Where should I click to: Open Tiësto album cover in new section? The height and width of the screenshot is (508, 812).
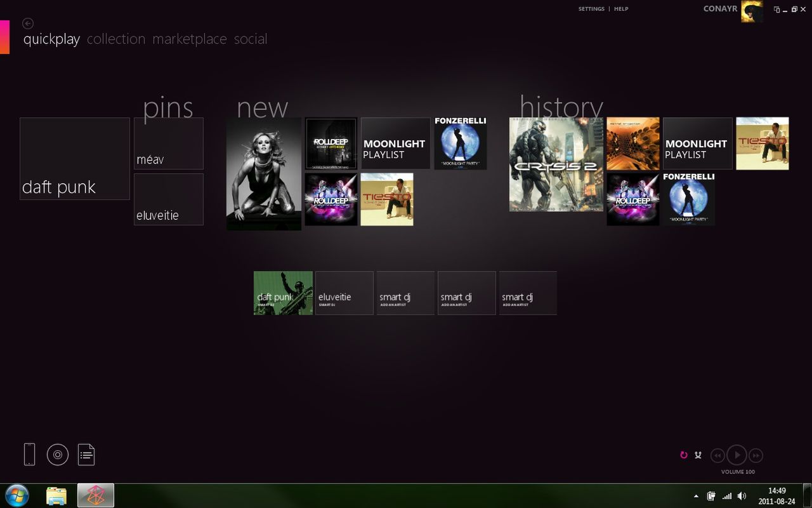[387, 199]
